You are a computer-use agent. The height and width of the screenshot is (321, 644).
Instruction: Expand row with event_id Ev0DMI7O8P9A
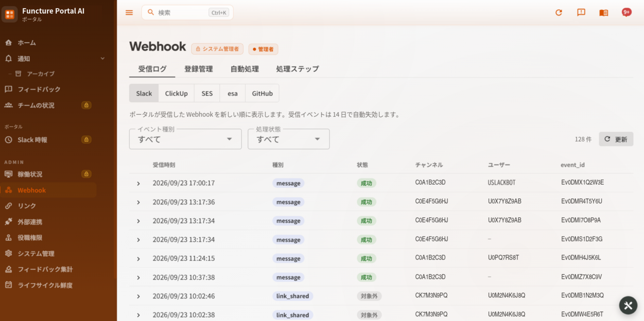tap(138, 221)
